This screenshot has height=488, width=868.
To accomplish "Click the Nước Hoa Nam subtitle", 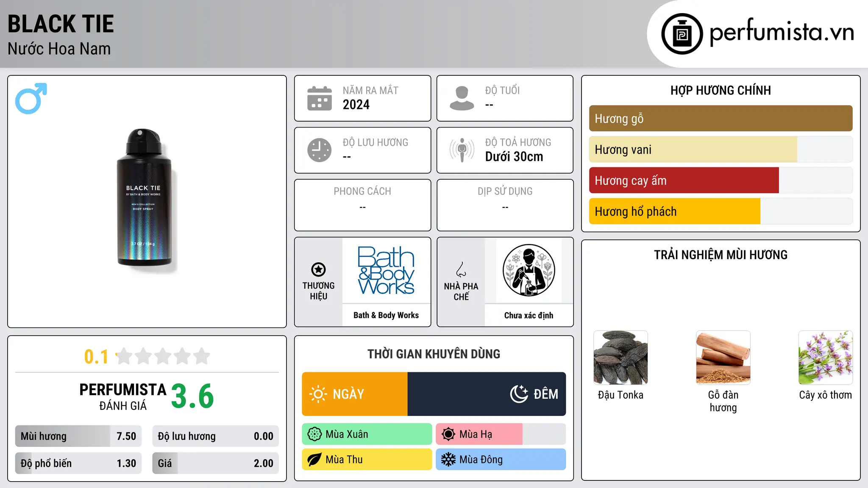I will 59,49.
